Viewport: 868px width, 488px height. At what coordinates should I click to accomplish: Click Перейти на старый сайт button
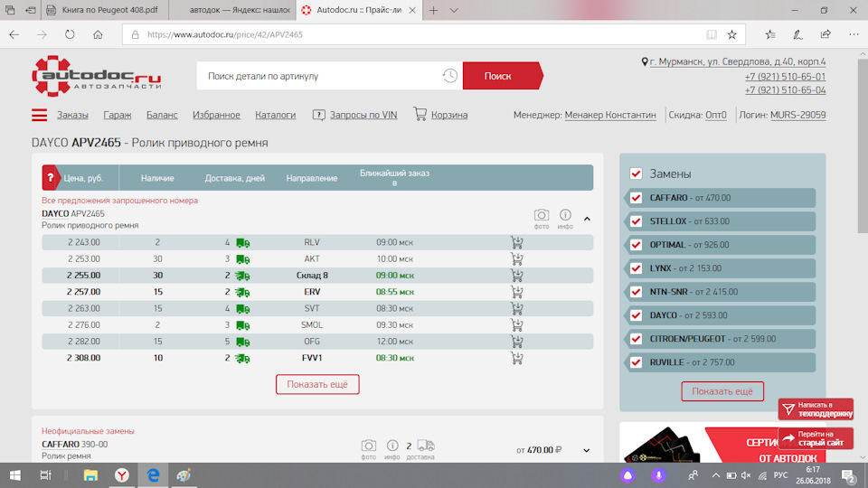point(816,438)
